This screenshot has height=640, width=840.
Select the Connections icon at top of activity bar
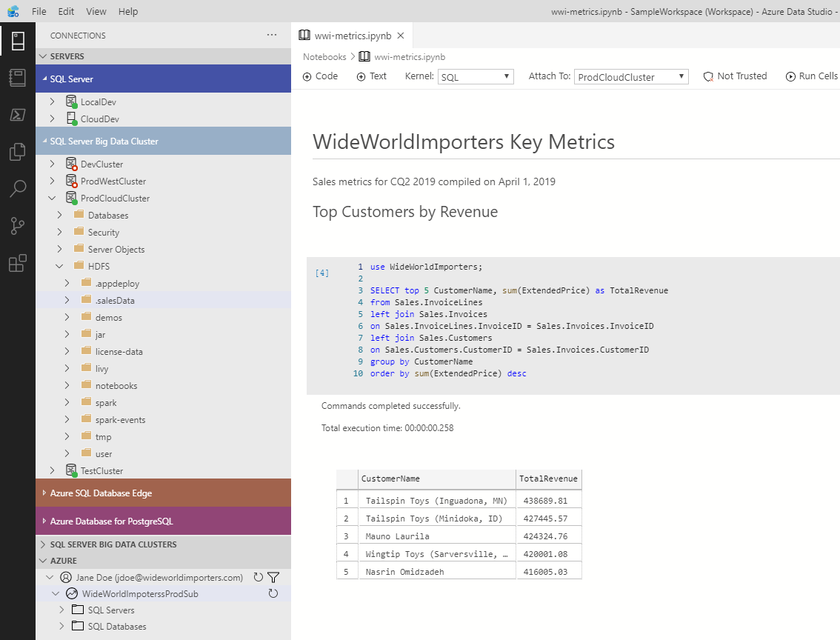coord(18,41)
